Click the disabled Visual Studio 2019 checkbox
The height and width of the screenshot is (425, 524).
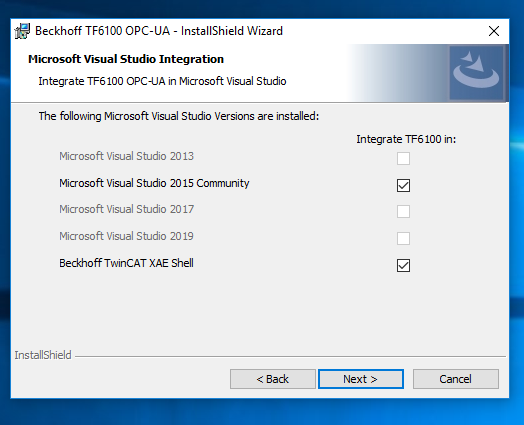coord(403,239)
